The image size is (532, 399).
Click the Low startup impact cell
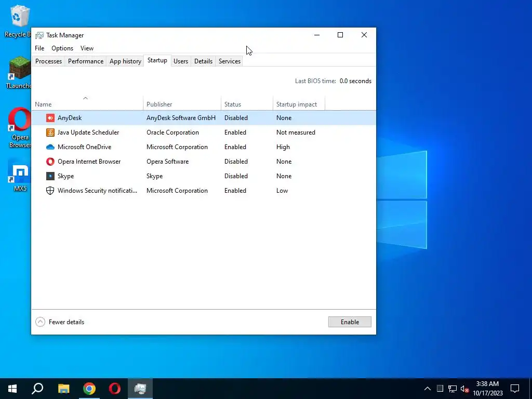point(282,191)
